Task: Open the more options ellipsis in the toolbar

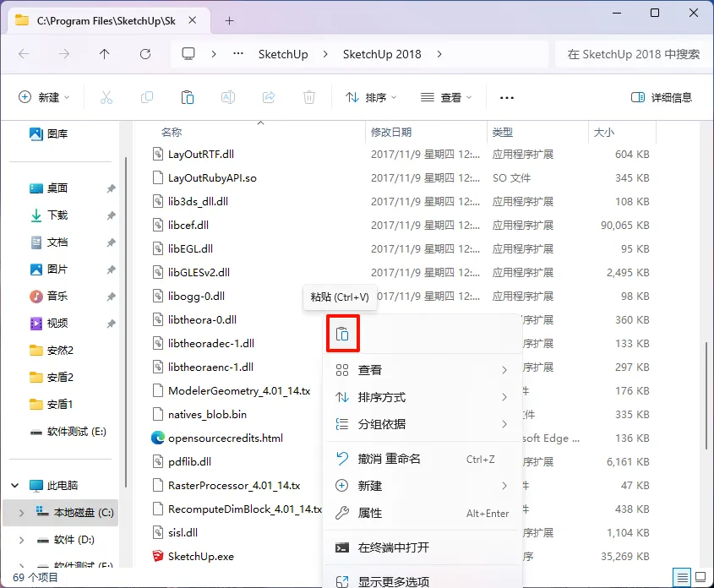Action: pos(507,97)
